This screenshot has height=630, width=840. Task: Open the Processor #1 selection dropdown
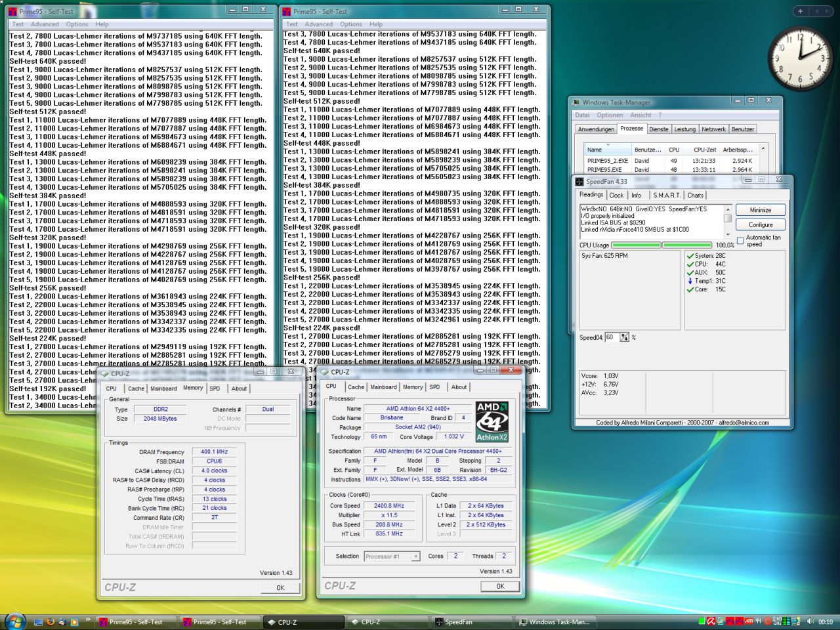(x=415, y=556)
